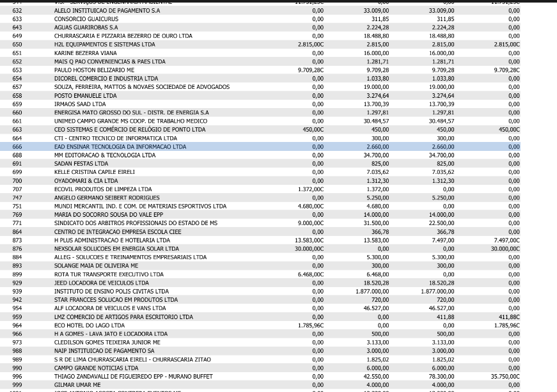Click the CAMPO GRANDE NOTICIAS LTDA row

260,368
